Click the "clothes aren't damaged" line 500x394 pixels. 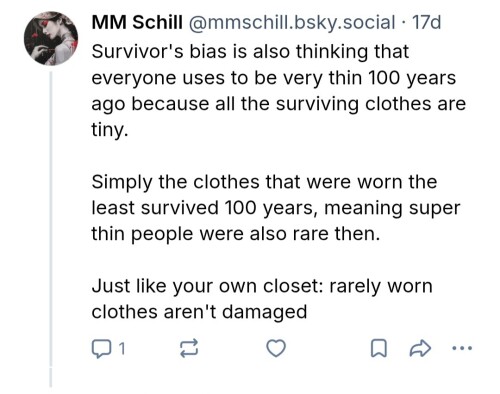pyautogui.click(x=199, y=312)
